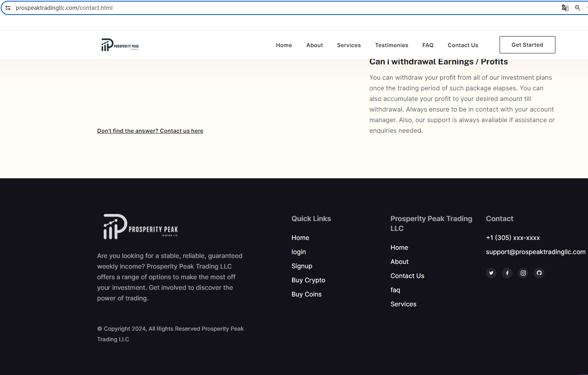Open the Testimonies menu item
The height and width of the screenshot is (375, 588).
pyautogui.click(x=391, y=45)
